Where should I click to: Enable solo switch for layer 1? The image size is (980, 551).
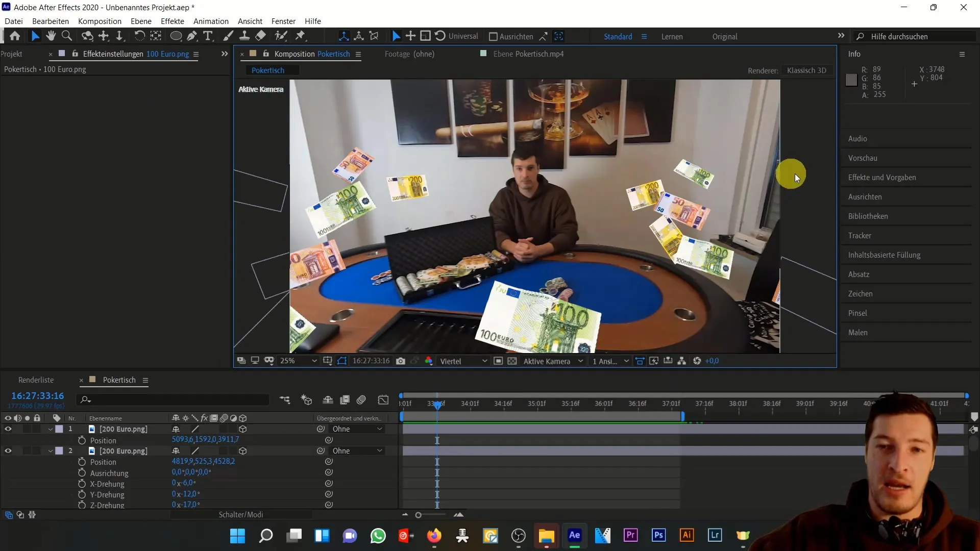27,429
